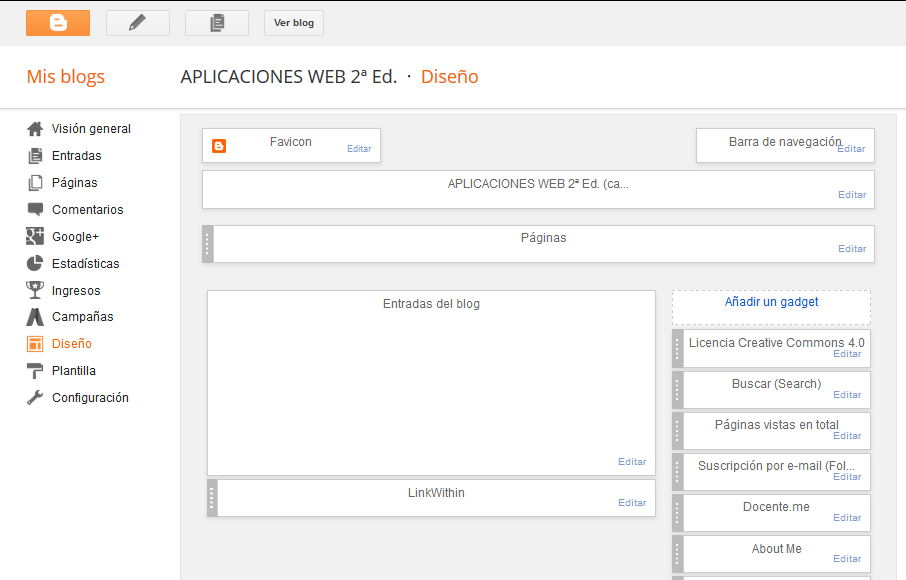
Task: Click the Plantilla paint roller icon
Action: pos(35,370)
